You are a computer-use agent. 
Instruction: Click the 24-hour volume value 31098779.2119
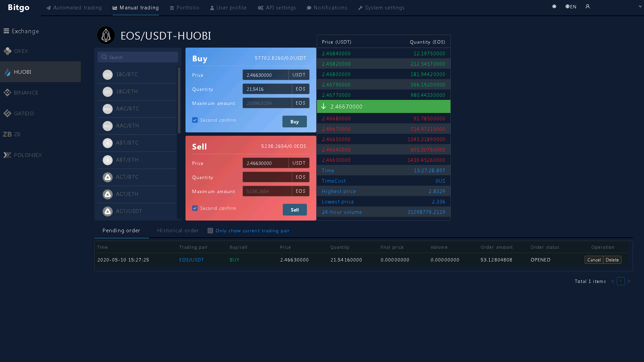point(426,212)
